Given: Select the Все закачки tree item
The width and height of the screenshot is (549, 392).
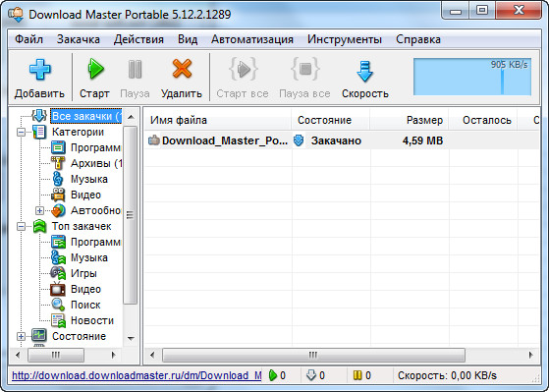Looking at the screenshot, I should click(x=86, y=116).
